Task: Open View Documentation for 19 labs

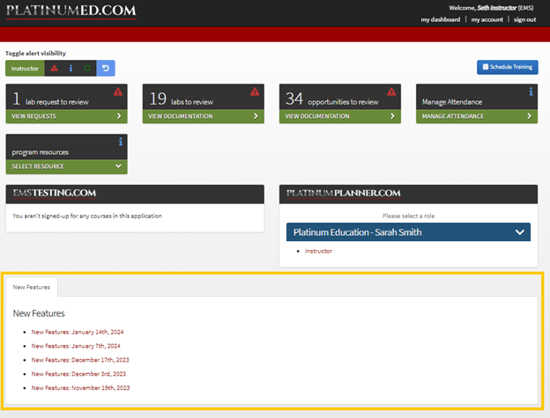Action: (x=203, y=116)
